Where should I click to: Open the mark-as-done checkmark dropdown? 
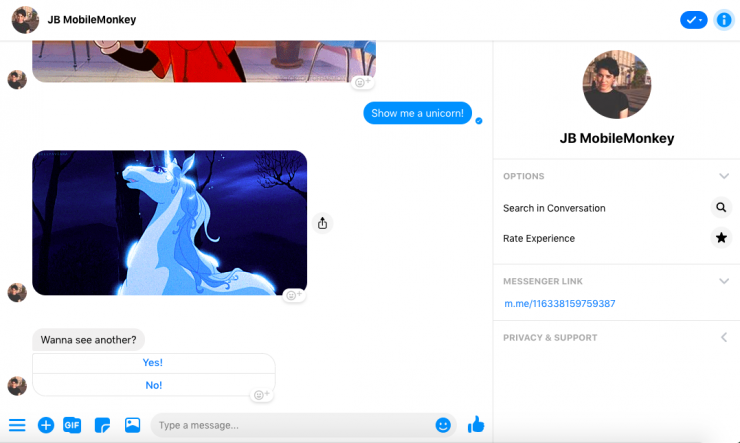tap(694, 20)
